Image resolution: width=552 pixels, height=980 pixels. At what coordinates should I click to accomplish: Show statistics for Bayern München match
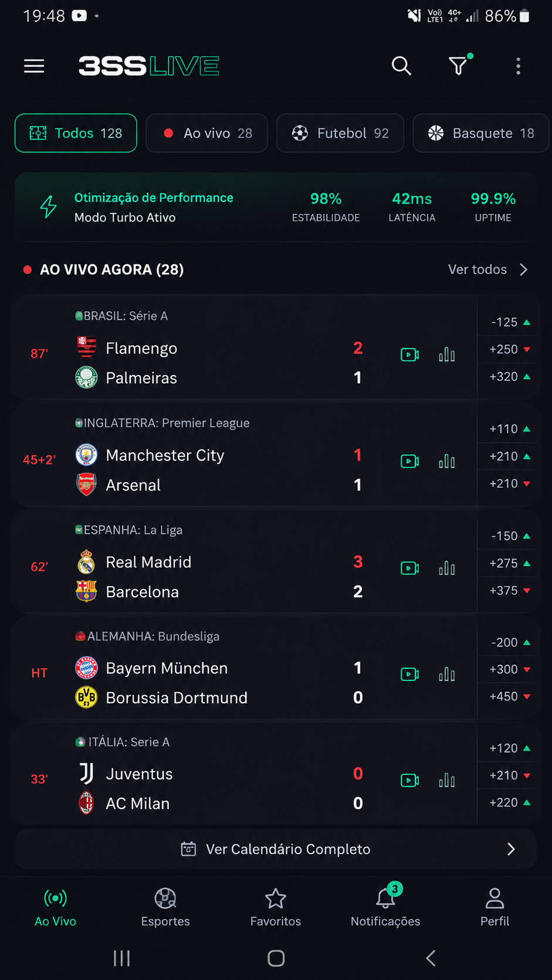point(447,674)
